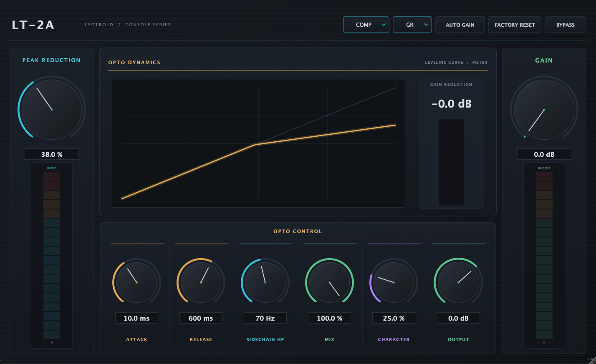Viewport: 596px width, 364px height.
Task: Toggle the AUTO GAIN button
Action: (460, 25)
